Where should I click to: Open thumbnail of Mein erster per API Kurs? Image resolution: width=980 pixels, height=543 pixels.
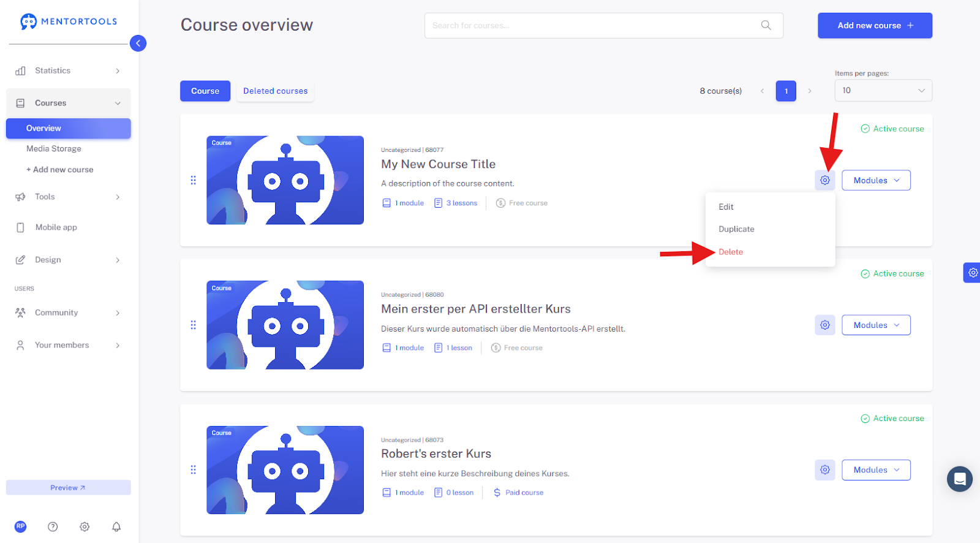tap(285, 325)
